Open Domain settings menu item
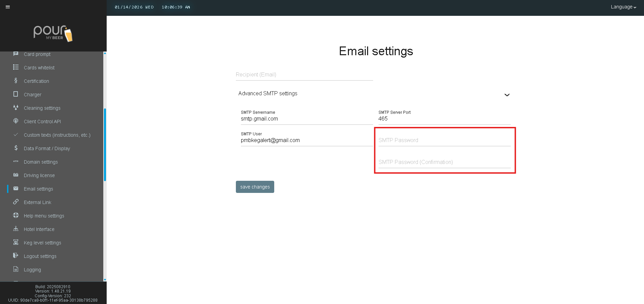 (41, 162)
